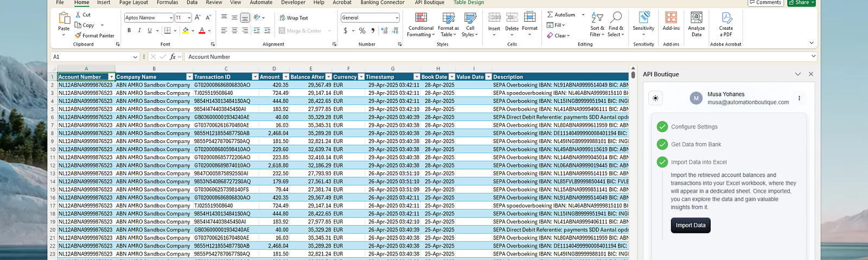This screenshot has width=868, height=260.
Task: Open the General number format dropdown
Action: [x=397, y=18]
